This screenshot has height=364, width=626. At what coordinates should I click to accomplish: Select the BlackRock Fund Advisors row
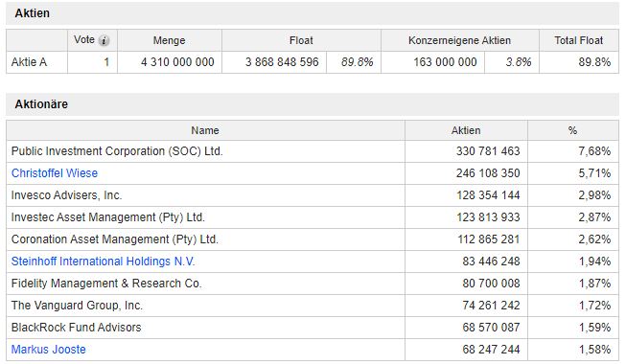pyautogui.click(x=313, y=328)
